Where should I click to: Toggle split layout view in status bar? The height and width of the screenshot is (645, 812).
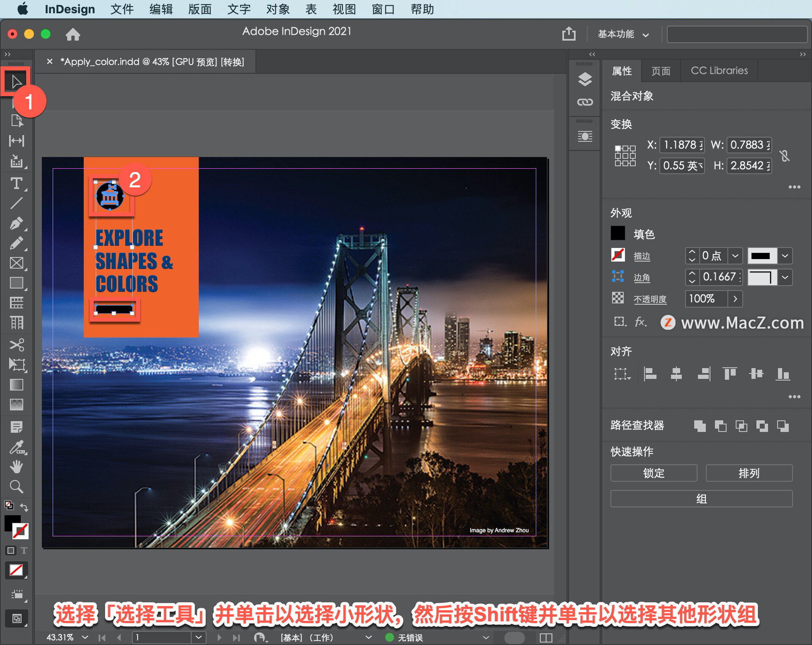point(546,637)
